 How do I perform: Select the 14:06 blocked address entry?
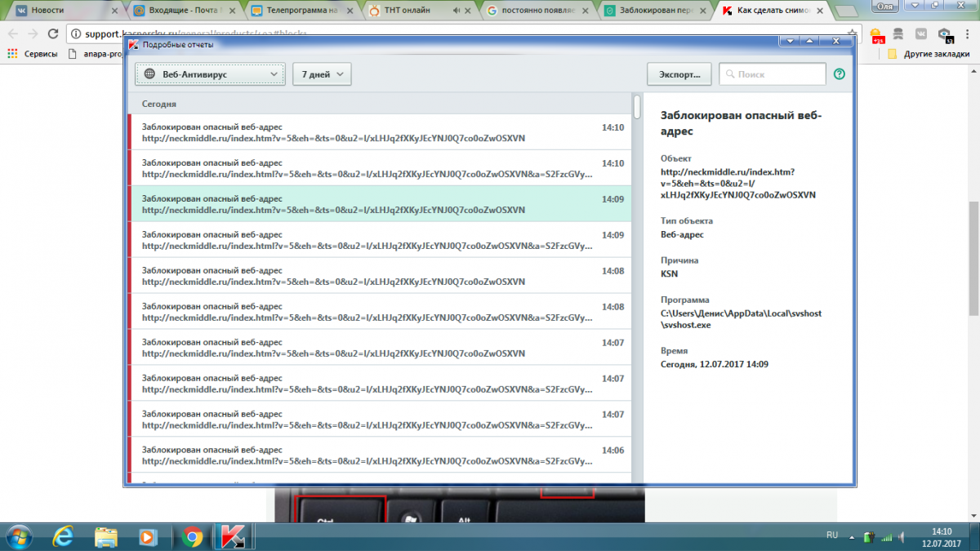380,455
